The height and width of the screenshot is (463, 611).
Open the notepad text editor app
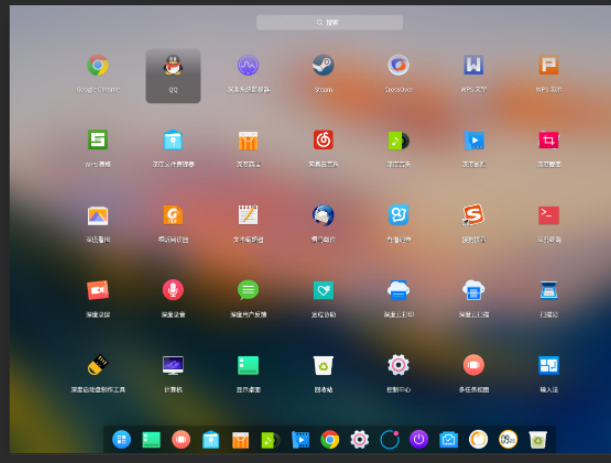click(x=248, y=215)
